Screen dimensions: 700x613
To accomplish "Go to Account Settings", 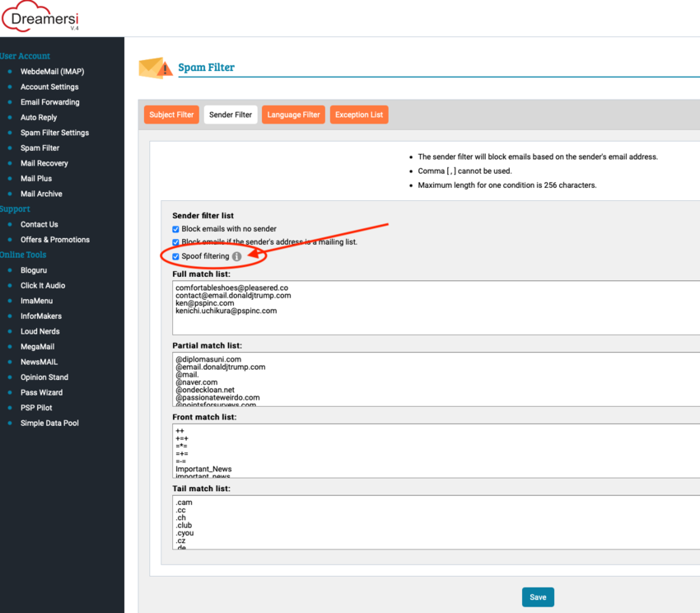I will coord(49,87).
